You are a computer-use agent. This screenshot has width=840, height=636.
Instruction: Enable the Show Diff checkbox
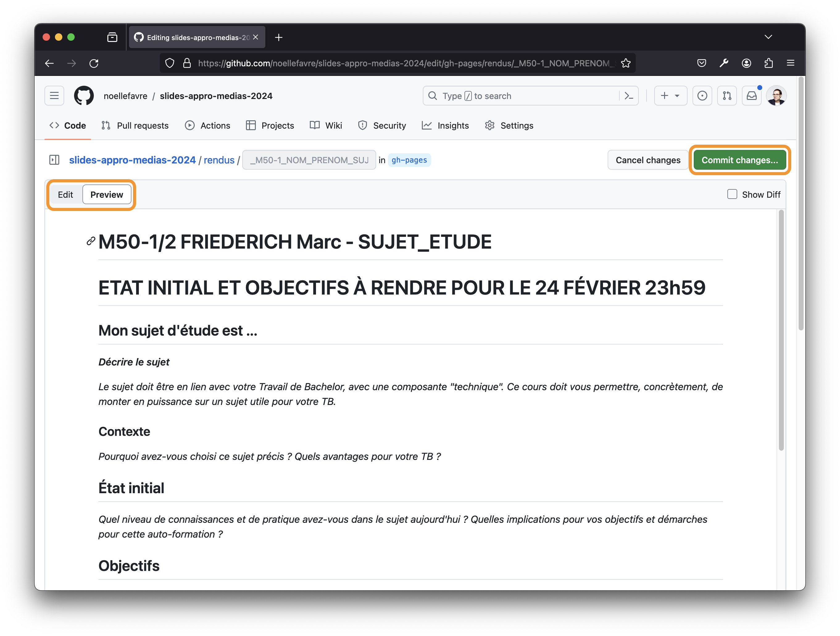(x=732, y=194)
